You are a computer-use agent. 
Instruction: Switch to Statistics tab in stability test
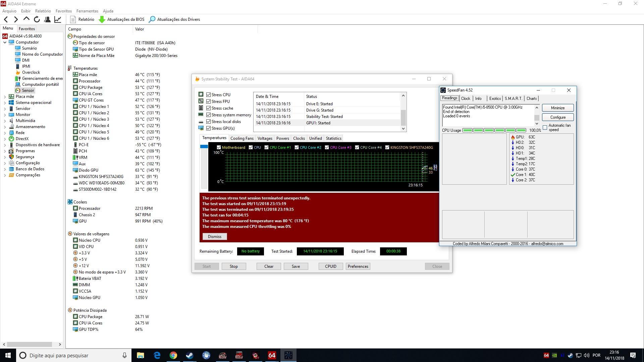click(x=333, y=138)
